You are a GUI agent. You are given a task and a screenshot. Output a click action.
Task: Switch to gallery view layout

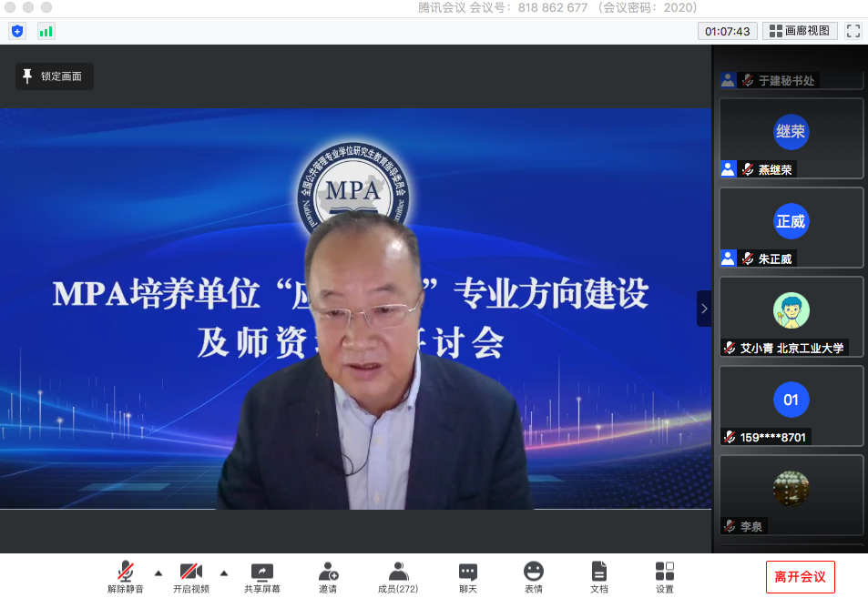(x=800, y=31)
